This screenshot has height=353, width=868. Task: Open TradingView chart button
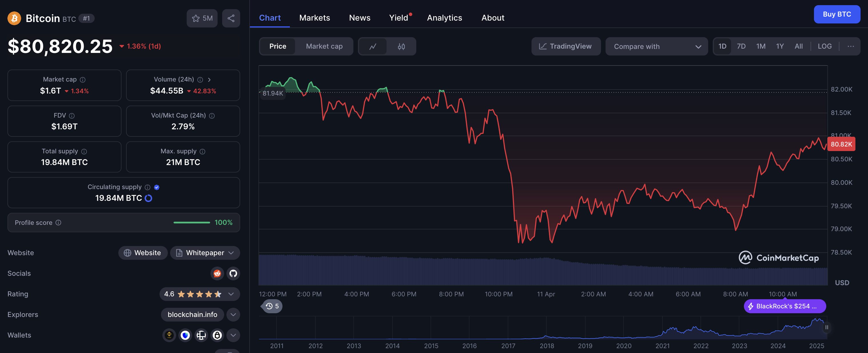(566, 46)
